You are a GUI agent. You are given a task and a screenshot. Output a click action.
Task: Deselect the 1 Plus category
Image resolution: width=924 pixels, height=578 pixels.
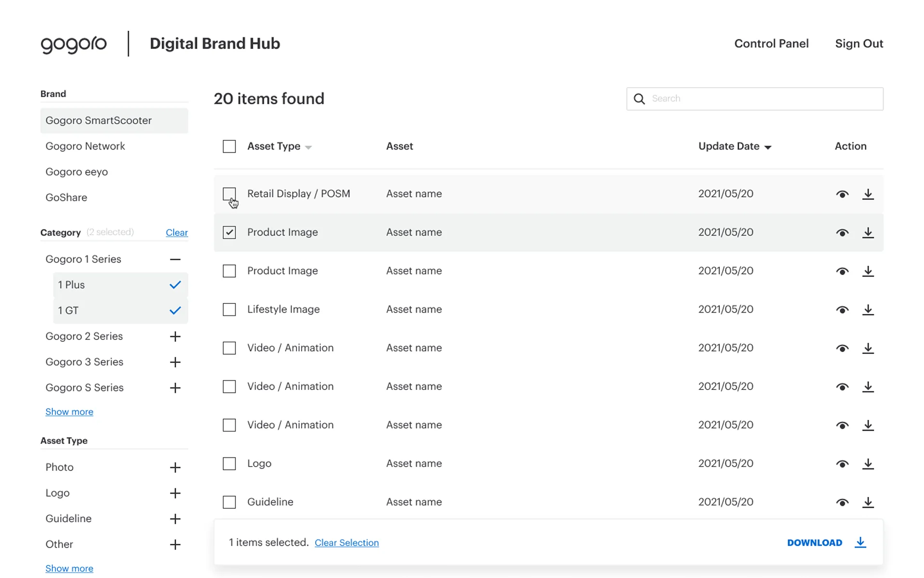120,285
